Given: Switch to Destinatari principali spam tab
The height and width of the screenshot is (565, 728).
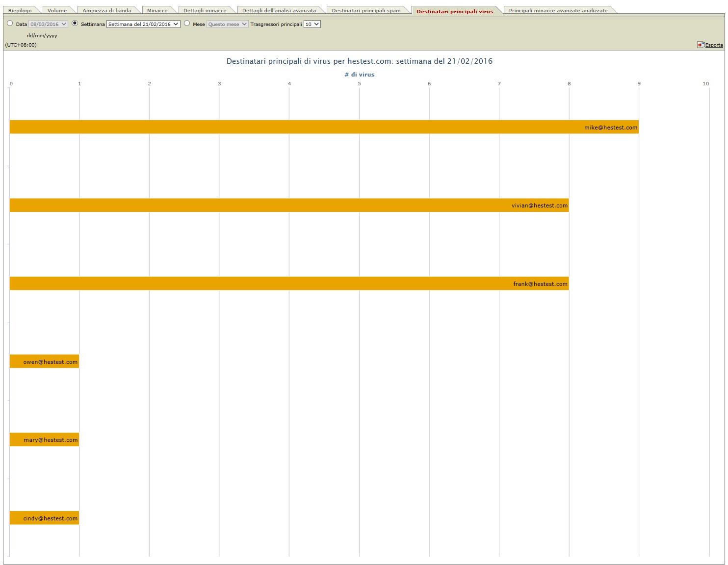Looking at the screenshot, I should (366, 10).
